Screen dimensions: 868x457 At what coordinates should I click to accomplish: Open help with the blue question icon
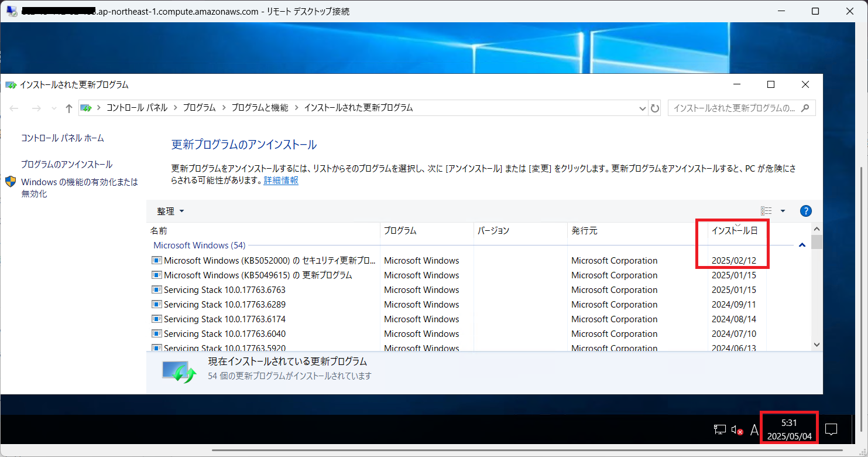pos(806,211)
